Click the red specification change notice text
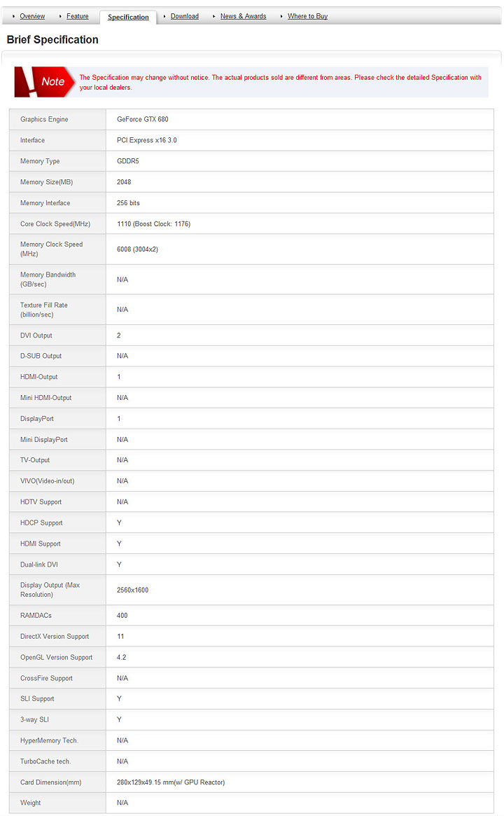Viewport: 504px width, 816px height. pyautogui.click(x=280, y=83)
